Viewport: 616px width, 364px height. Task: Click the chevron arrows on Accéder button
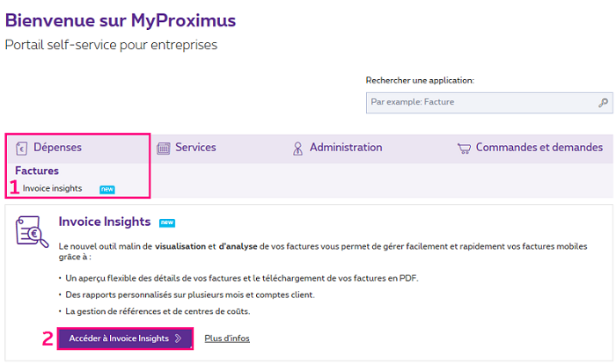[x=179, y=339]
